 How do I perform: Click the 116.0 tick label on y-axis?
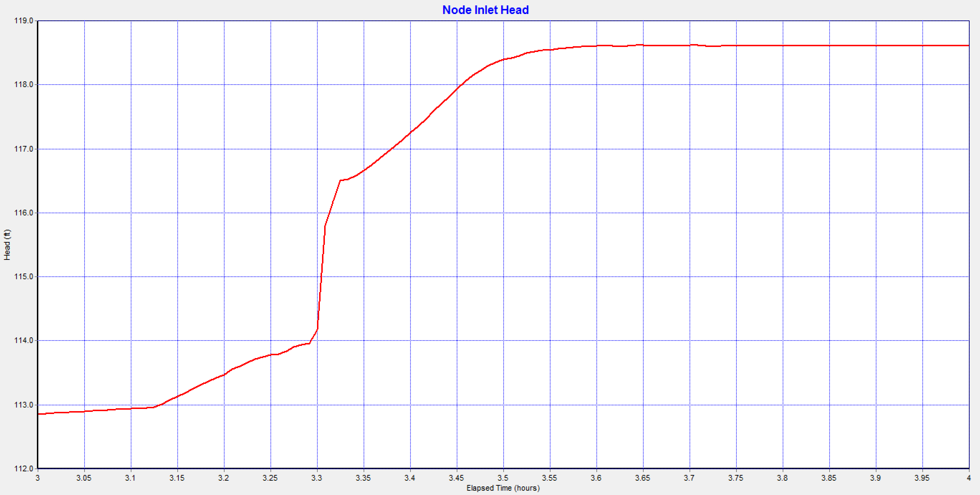(24, 213)
